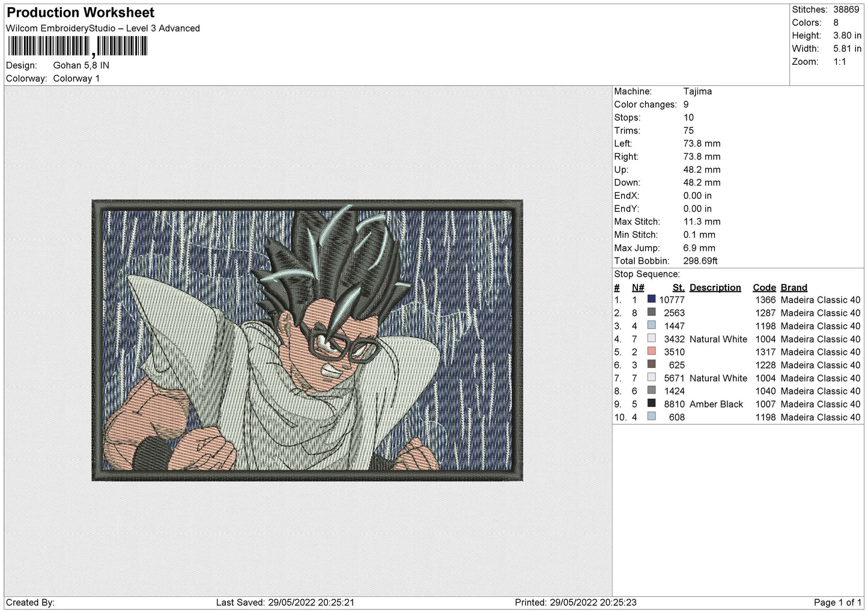
Task: Click thread code 1366
Action: (x=765, y=300)
